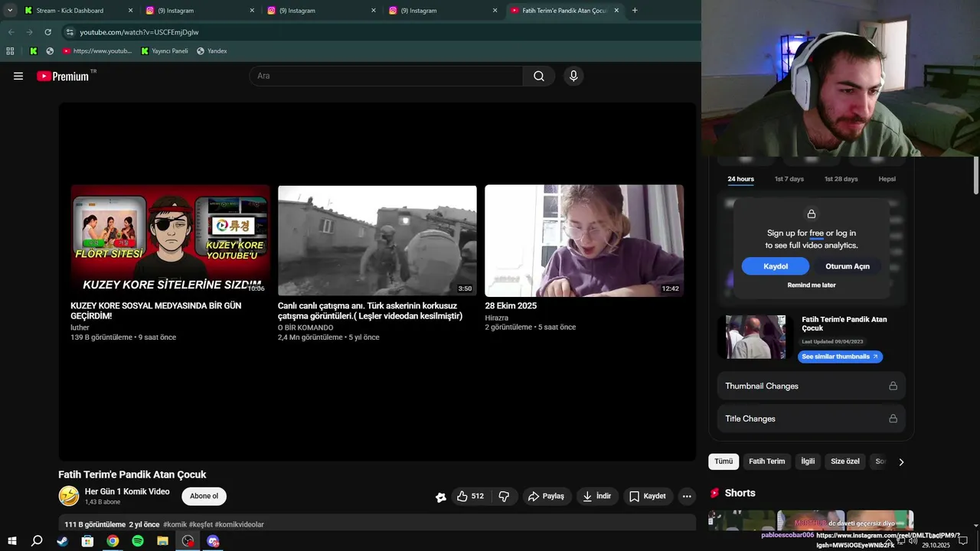
Task: Select the Fatih Terim filter chip
Action: click(766, 461)
